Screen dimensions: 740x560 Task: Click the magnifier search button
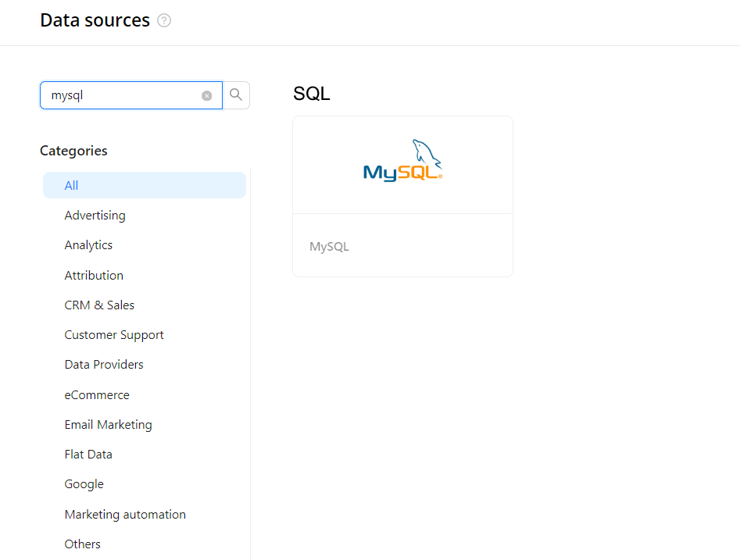click(236, 95)
